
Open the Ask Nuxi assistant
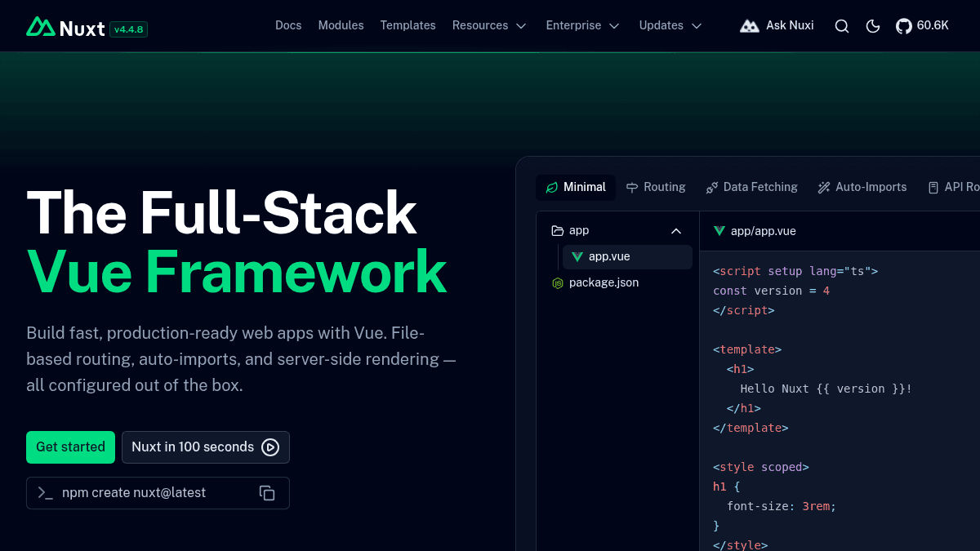pos(777,25)
